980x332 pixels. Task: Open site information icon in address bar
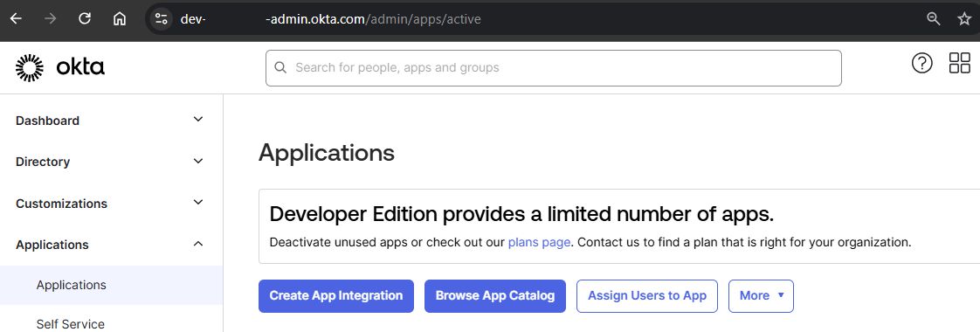pos(162,18)
